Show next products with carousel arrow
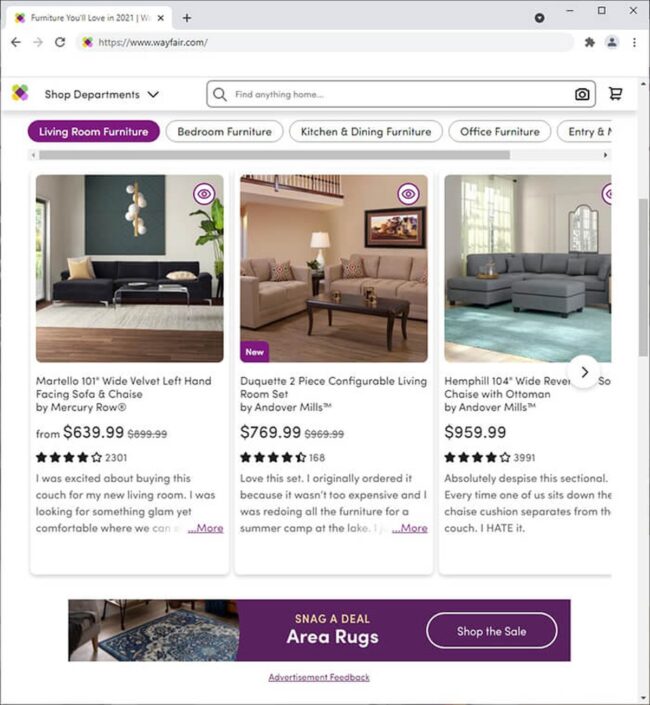The width and height of the screenshot is (650, 705). [584, 372]
